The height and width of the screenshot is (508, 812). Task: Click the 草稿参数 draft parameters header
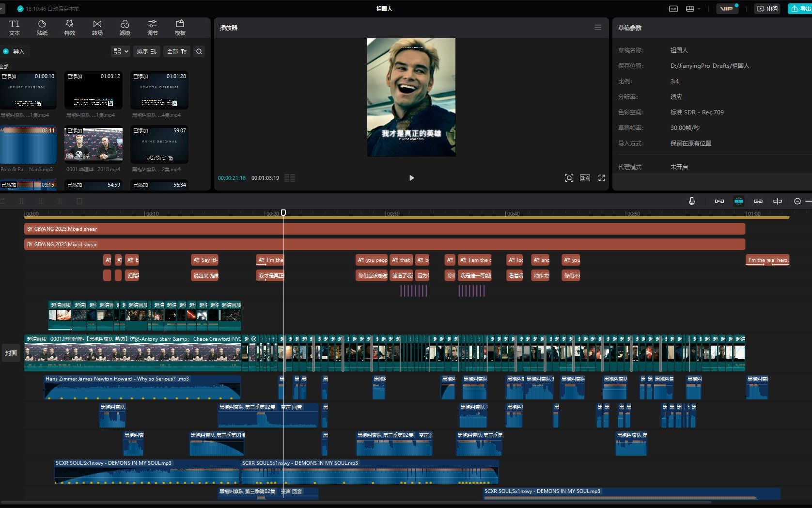click(630, 28)
